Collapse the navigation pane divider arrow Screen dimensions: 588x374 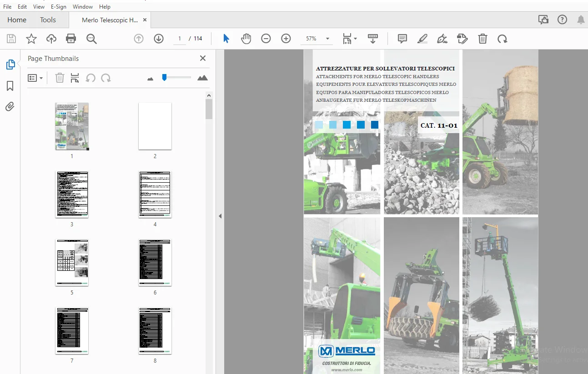coord(220,216)
